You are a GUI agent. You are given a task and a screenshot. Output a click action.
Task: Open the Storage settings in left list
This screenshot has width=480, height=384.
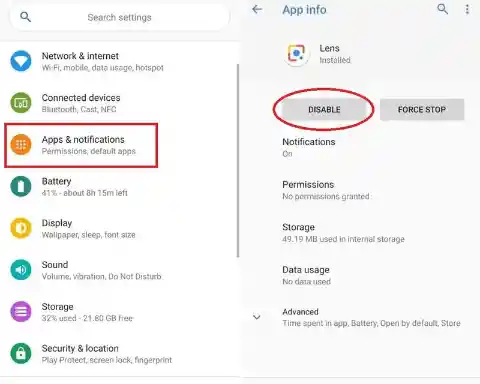pyautogui.click(x=120, y=312)
